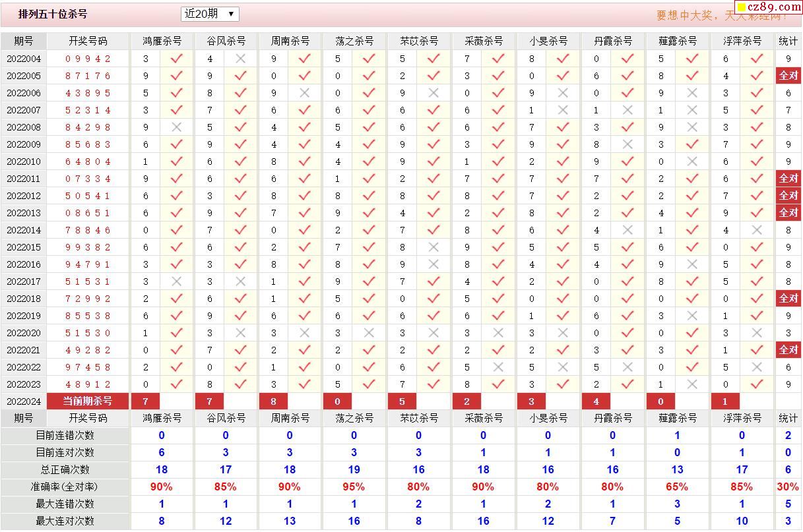
Task: Click the 全对 badge in row 2022021
Action: pos(788,350)
